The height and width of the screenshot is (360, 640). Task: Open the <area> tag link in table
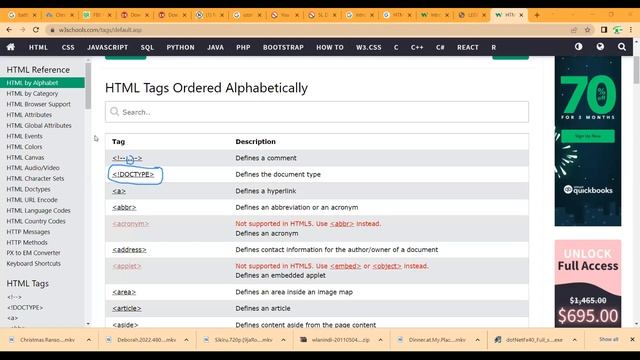pos(124,292)
